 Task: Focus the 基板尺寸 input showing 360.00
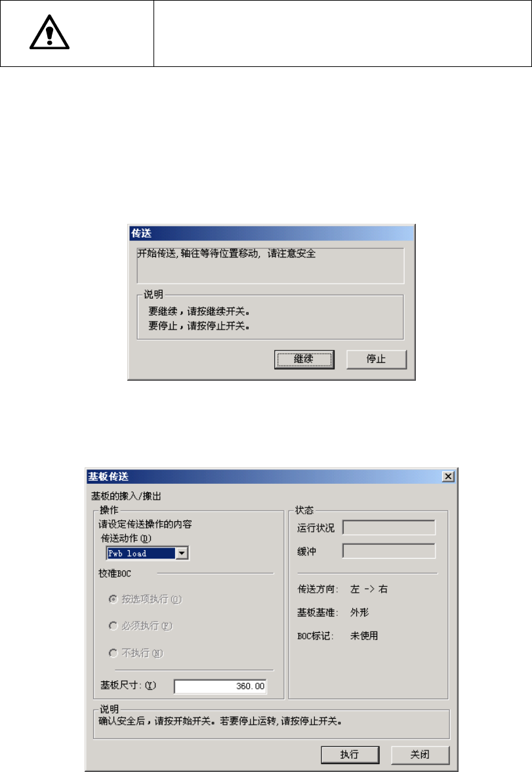pos(220,687)
